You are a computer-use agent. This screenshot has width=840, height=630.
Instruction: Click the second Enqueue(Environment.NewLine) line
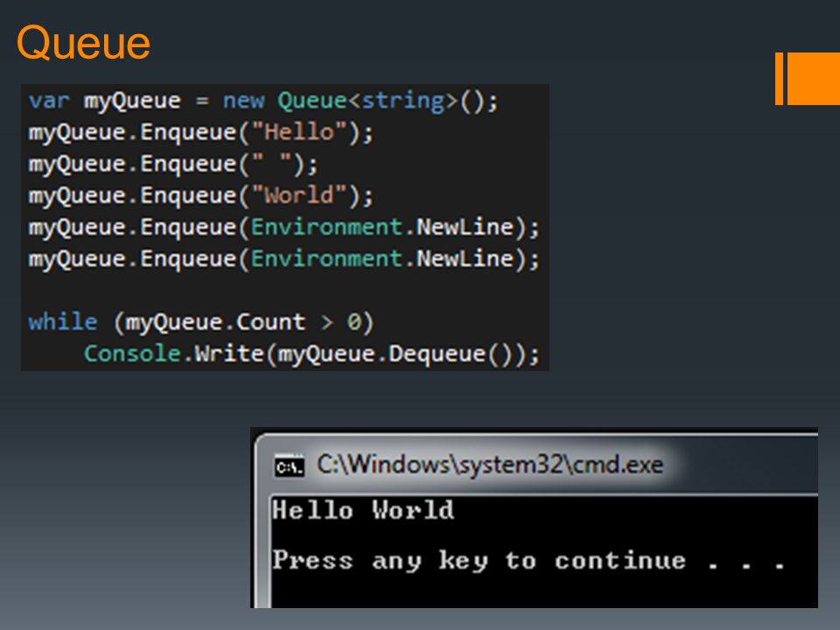[x=283, y=259]
